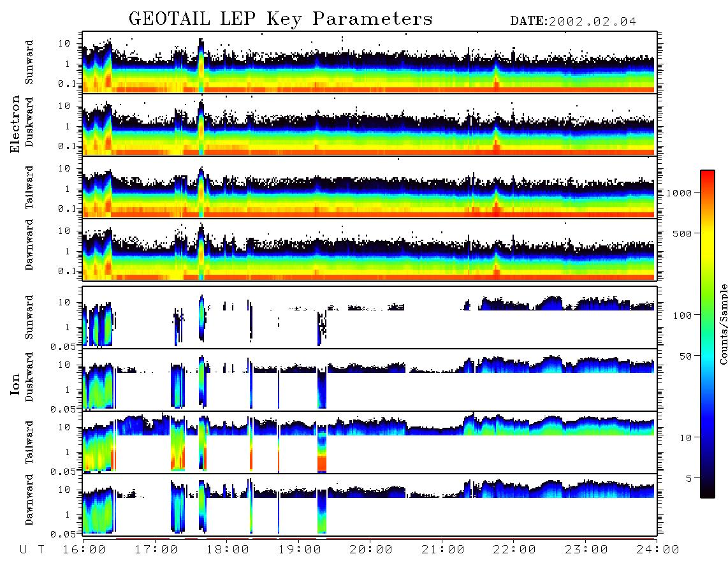Click the colorbar tick label 10
The width and height of the screenshot is (728, 561).
(686, 437)
